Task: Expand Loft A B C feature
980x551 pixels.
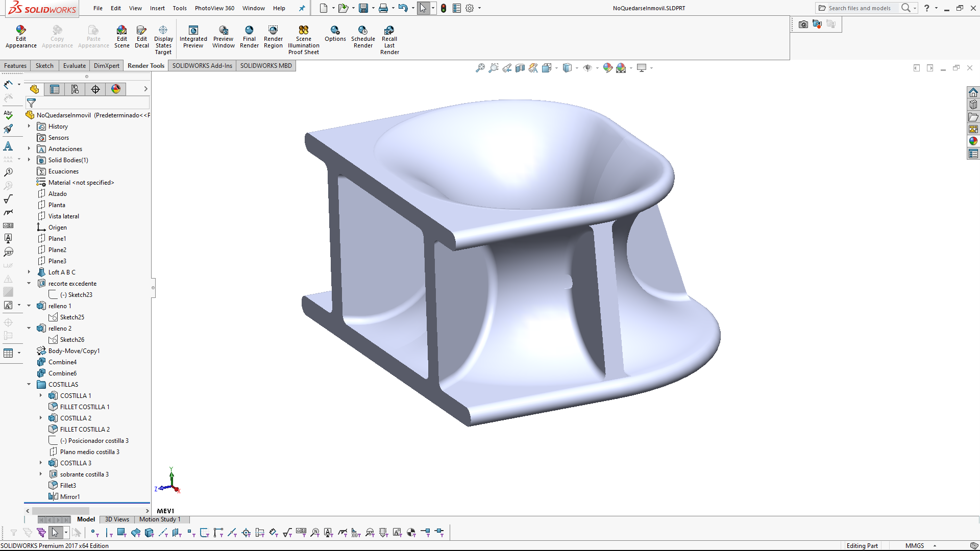Action: pyautogui.click(x=29, y=272)
